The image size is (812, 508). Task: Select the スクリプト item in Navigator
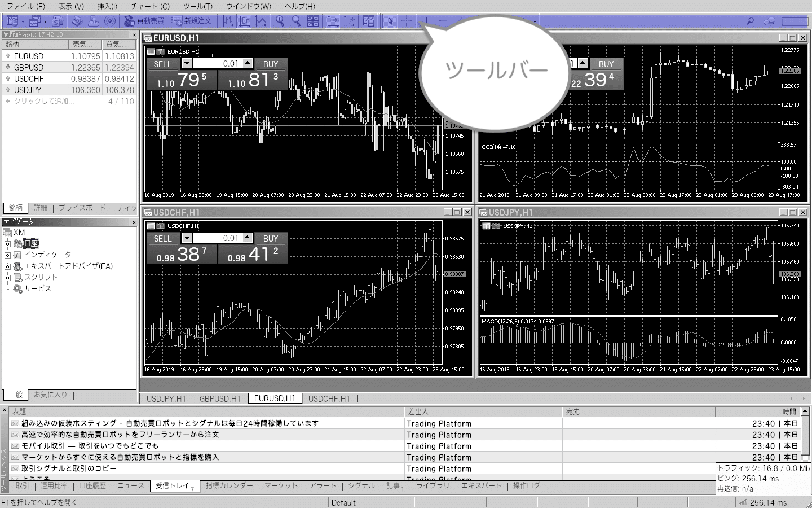[x=41, y=277]
